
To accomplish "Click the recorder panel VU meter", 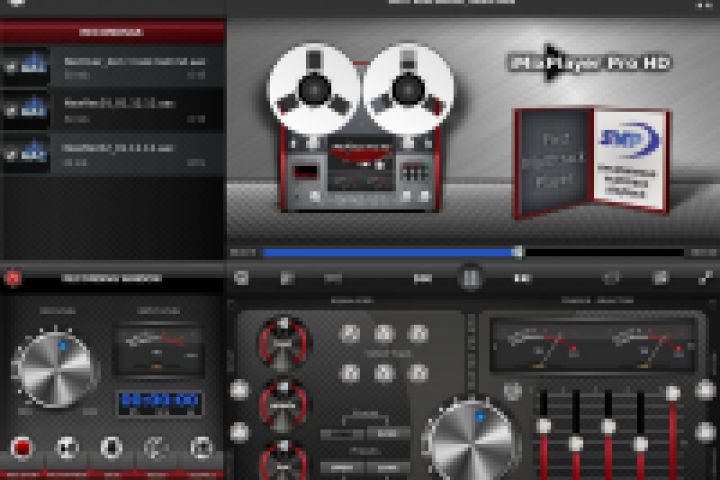I will click(x=159, y=350).
